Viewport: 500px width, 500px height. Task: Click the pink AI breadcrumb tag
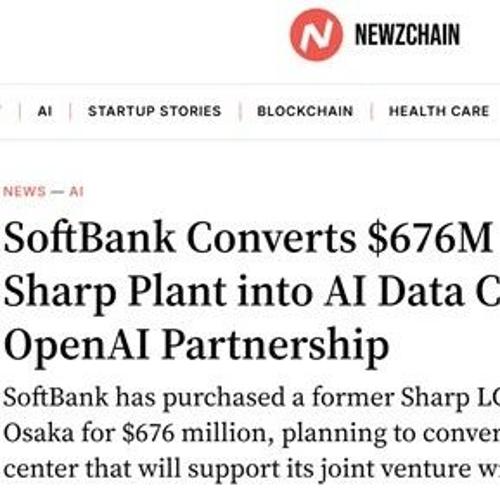(x=76, y=192)
